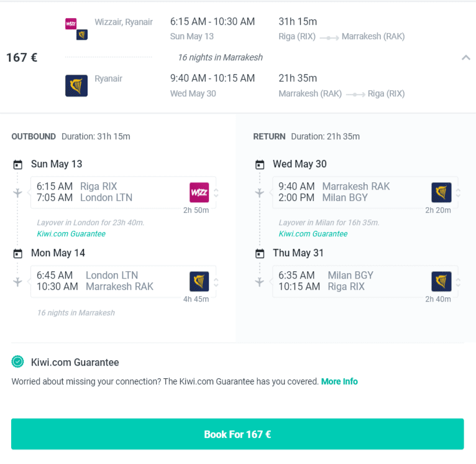
Task: Click the Ryanair logo on Marrakesh–Milan segment
Action: pyautogui.click(x=441, y=192)
